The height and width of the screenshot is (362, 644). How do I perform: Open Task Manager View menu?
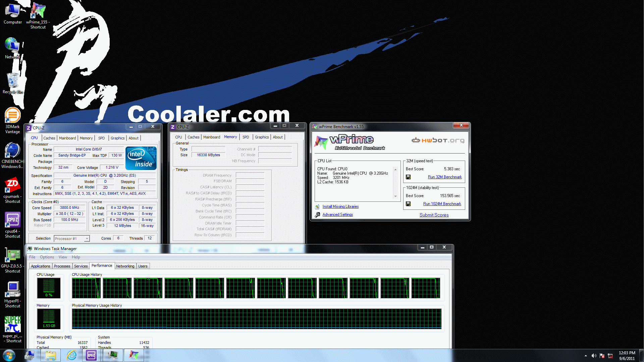click(x=63, y=257)
